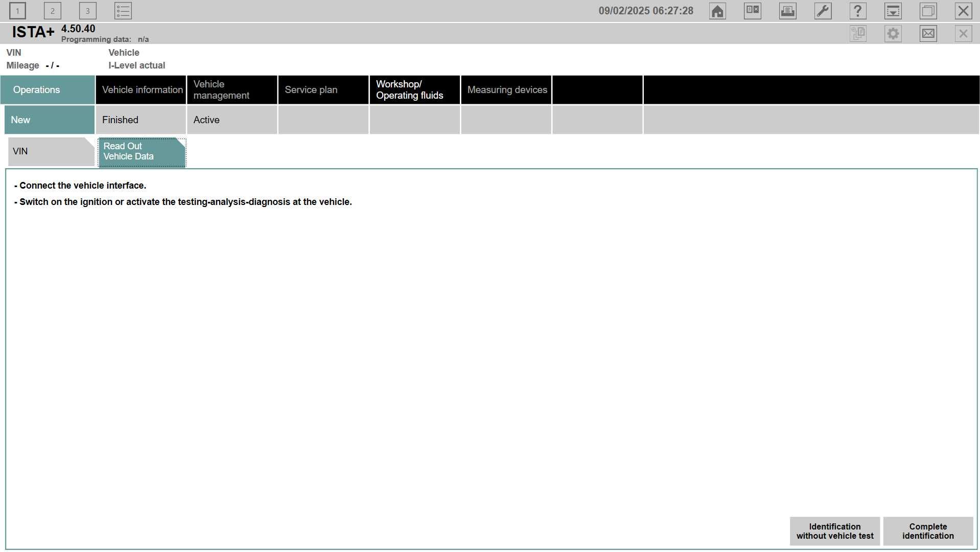
Task: Select operation slot number 3
Action: click(88, 11)
